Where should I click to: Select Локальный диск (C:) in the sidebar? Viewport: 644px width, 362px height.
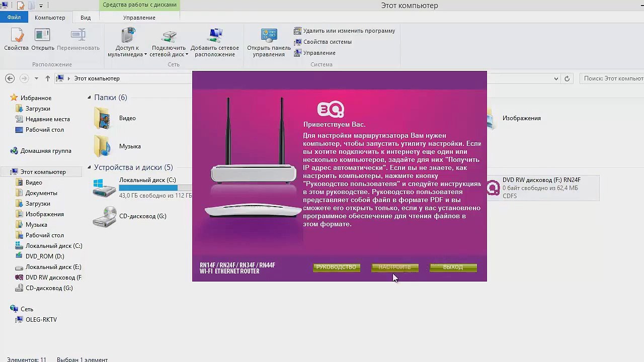click(53, 246)
